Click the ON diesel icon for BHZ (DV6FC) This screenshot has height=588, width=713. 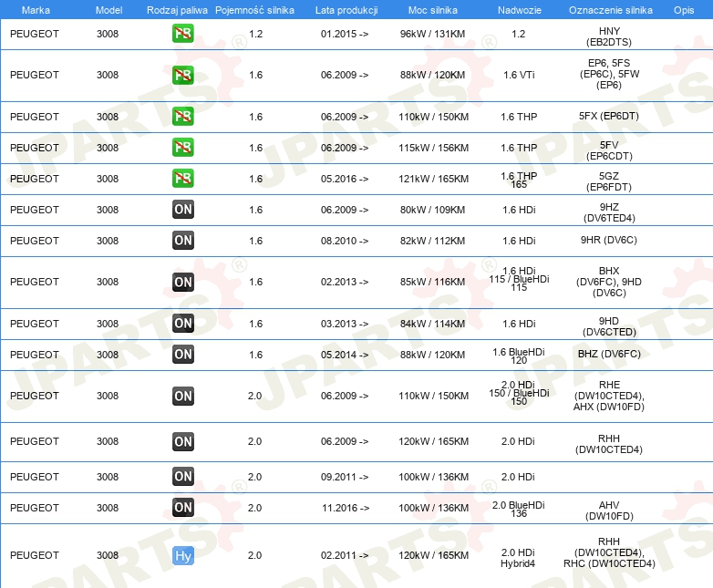coord(182,355)
